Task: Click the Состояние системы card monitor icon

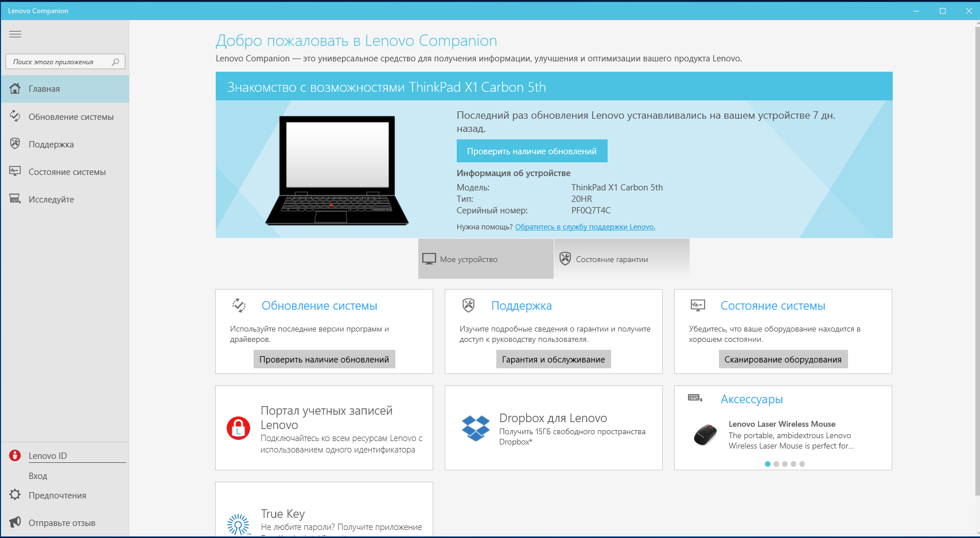Action: click(x=698, y=306)
